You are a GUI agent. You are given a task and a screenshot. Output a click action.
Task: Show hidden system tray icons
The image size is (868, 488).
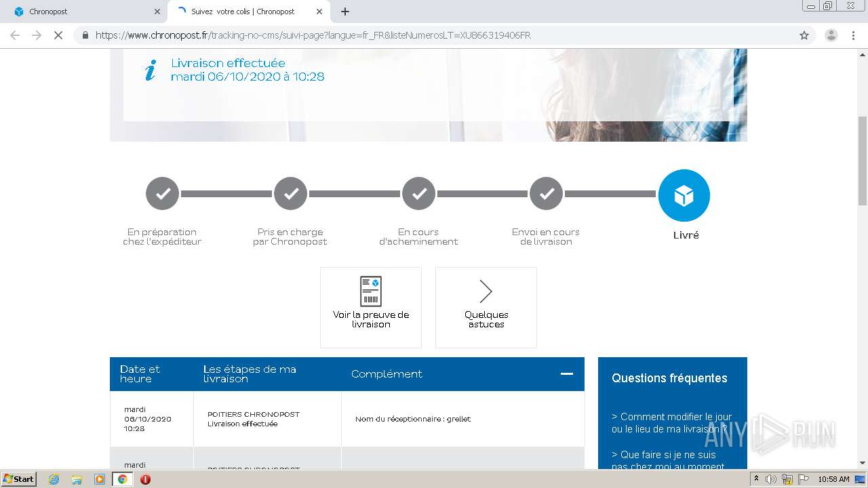pyautogui.click(x=756, y=479)
